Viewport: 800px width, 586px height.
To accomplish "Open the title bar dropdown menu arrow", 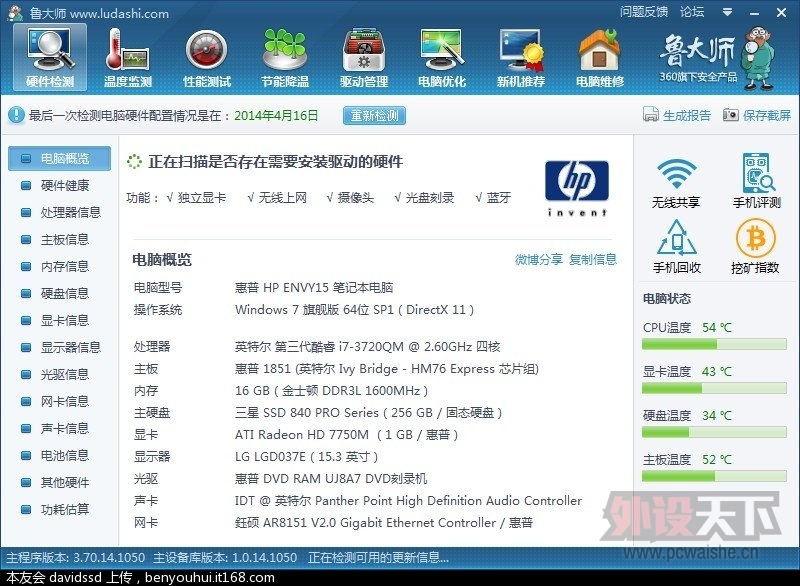I will [x=728, y=12].
